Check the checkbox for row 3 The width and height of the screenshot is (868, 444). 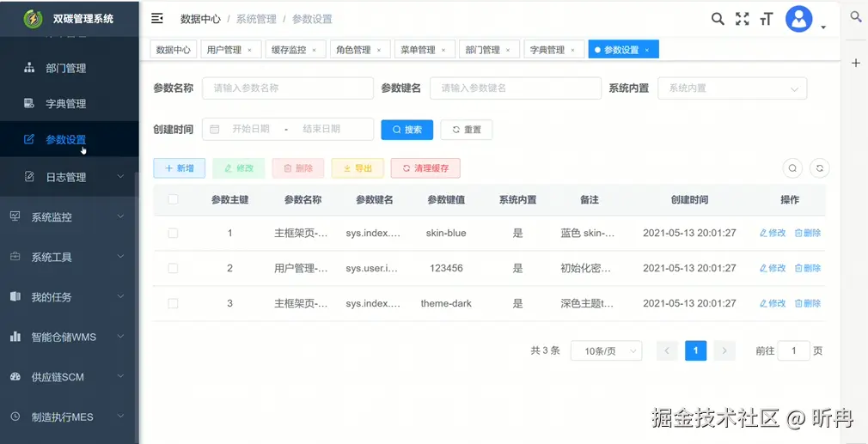coord(173,303)
